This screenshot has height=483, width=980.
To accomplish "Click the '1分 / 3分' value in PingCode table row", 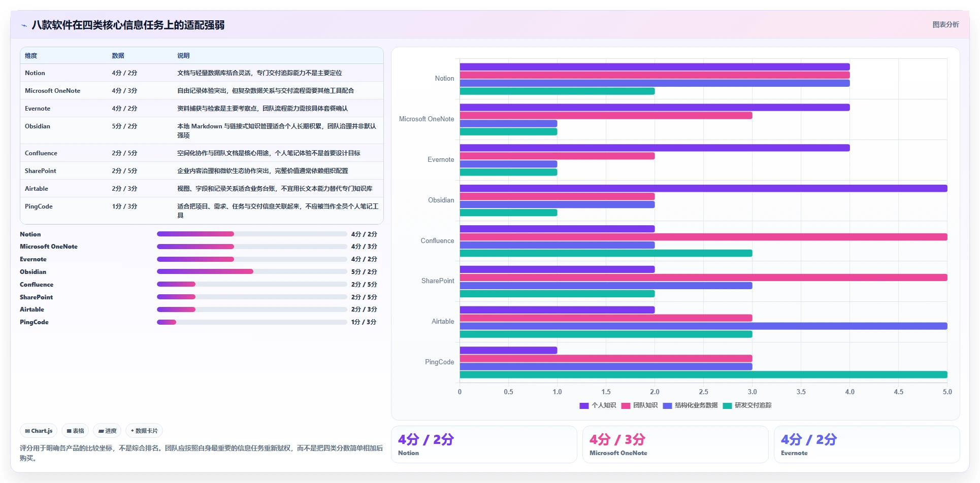I will click(125, 206).
